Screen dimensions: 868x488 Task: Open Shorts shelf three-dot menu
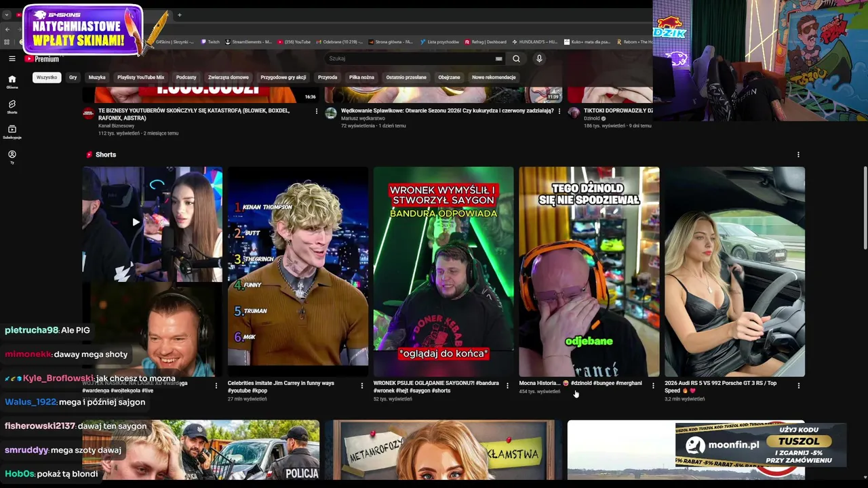tap(798, 155)
